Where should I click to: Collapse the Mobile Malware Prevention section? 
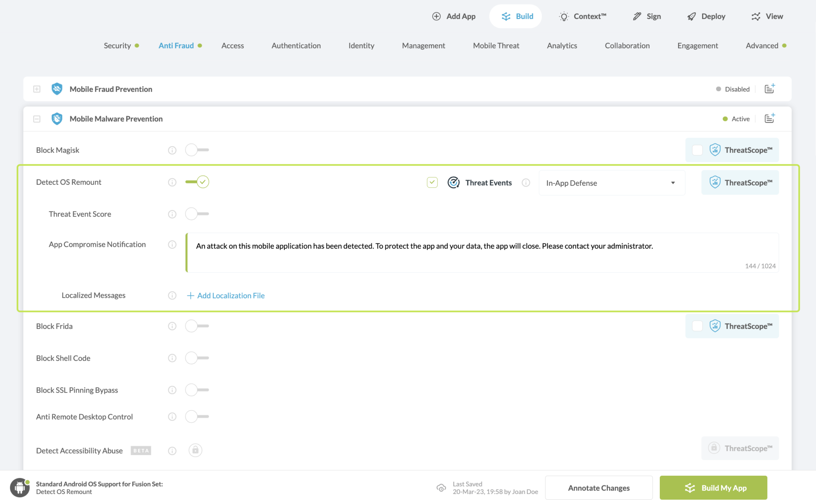click(37, 119)
